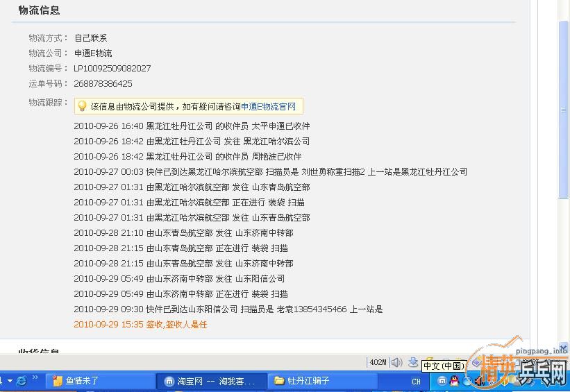Click tracking number 268878386425
Viewport: 570px width, 392px height.
point(103,83)
